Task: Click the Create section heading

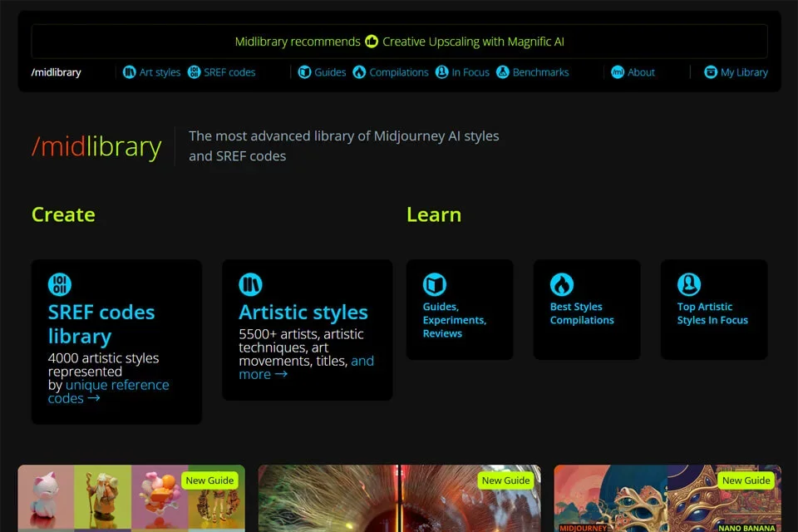Action: [x=64, y=214]
